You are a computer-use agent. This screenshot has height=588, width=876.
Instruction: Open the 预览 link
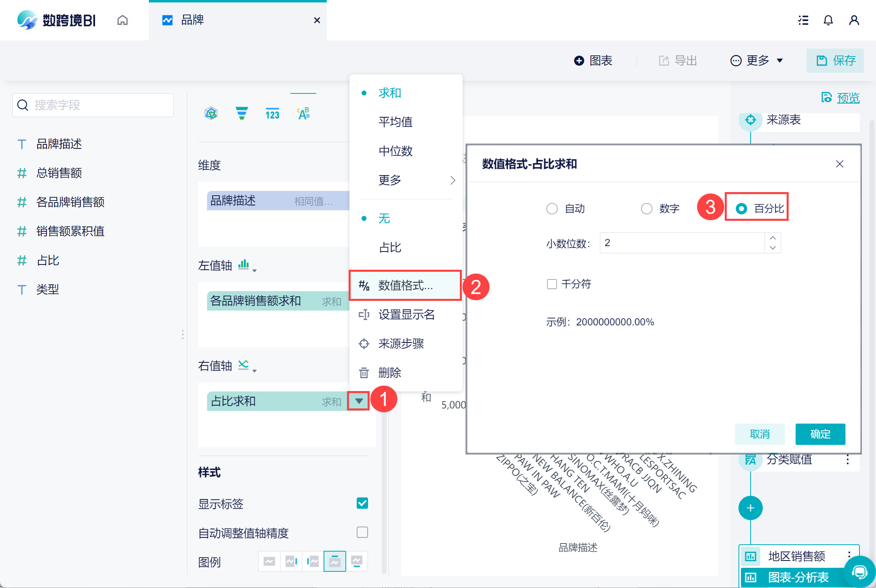(x=848, y=98)
